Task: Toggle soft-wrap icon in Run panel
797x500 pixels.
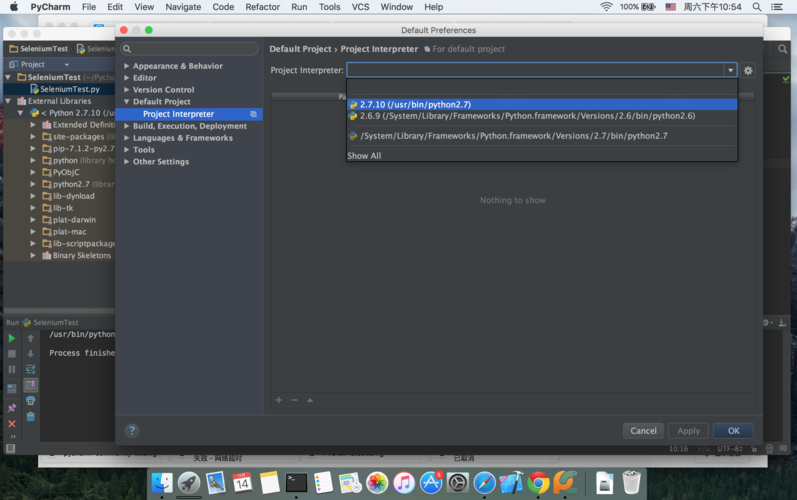Action: [30, 369]
